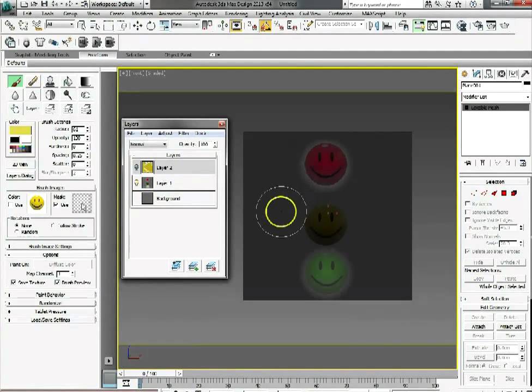
Task: Click the Layers Dialog button
Action: click(x=20, y=176)
